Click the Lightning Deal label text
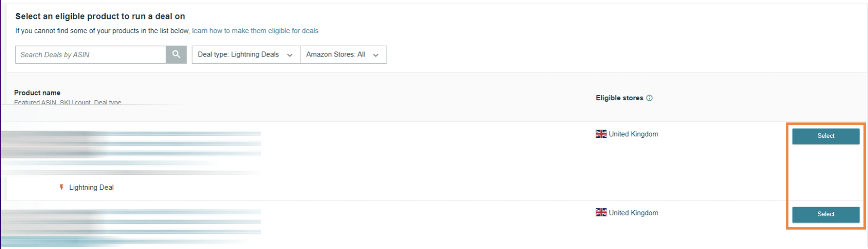This screenshot has height=249, width=868. click(91, 188)
